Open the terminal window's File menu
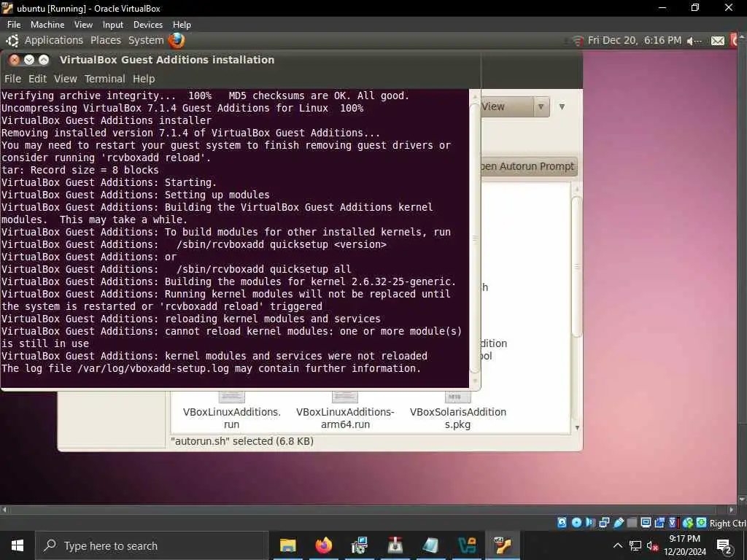The image size is (747, 560). coord(13,79)
